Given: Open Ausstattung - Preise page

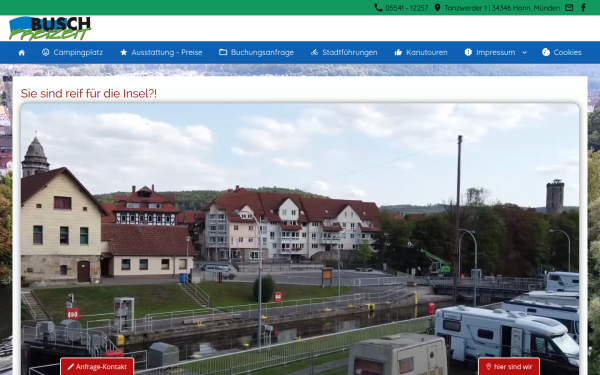Looking at the screenshot, I should point(161,52).
